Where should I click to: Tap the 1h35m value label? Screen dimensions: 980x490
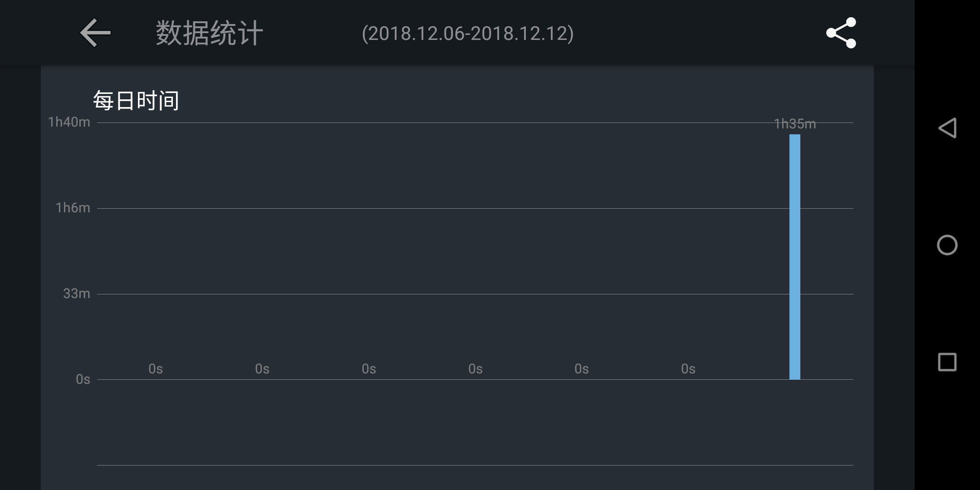tap(795, 124)
